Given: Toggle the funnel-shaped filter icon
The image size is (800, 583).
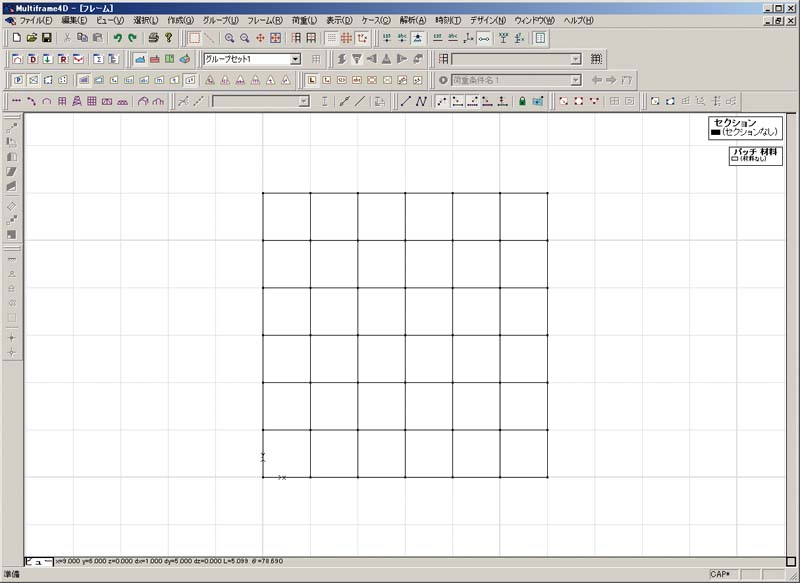Looking at the screenshot, I should [357, 59].
